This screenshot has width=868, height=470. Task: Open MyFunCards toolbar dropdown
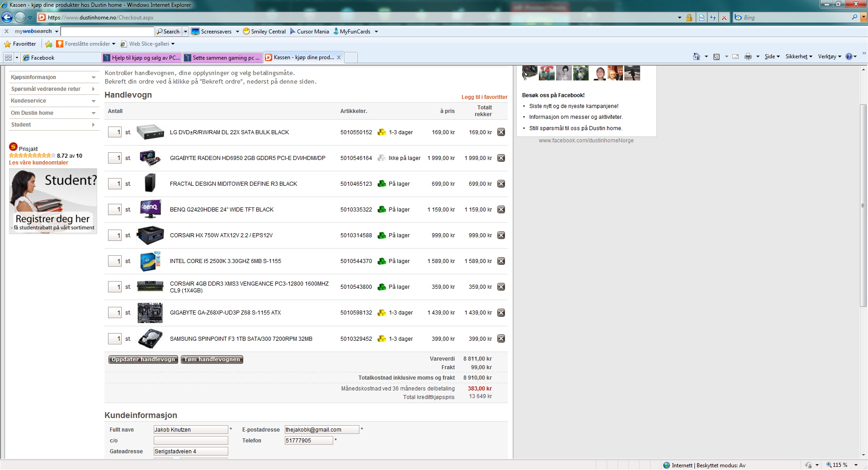[x=376, y=32]
